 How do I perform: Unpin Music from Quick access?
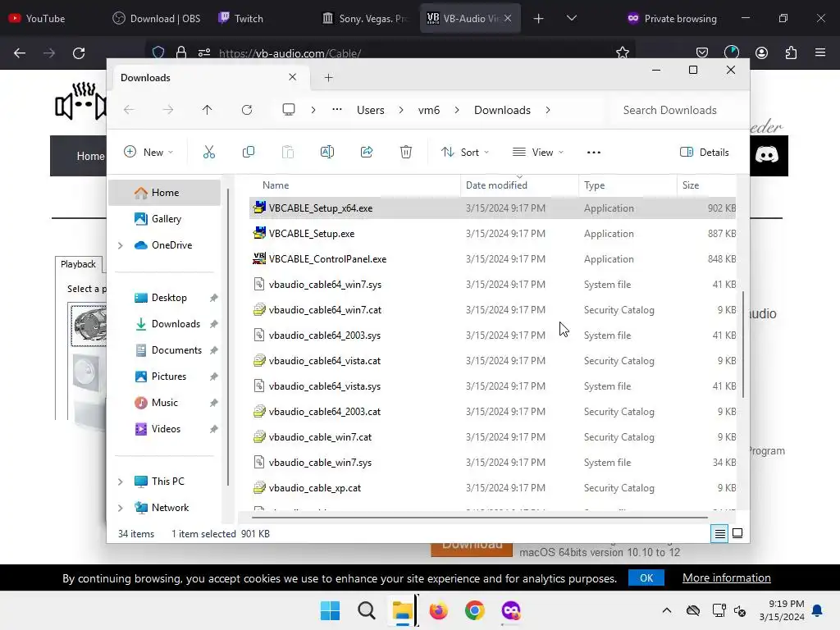coord(214,403)
